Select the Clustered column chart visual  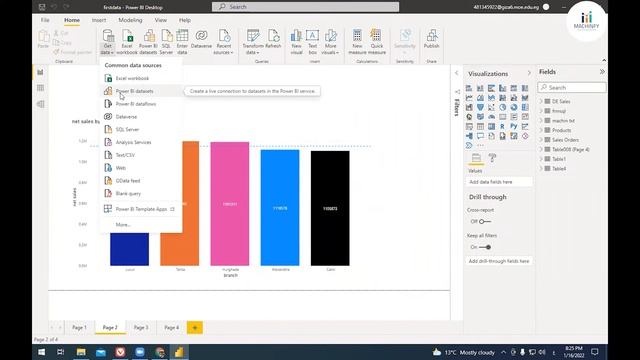(502, 88)
